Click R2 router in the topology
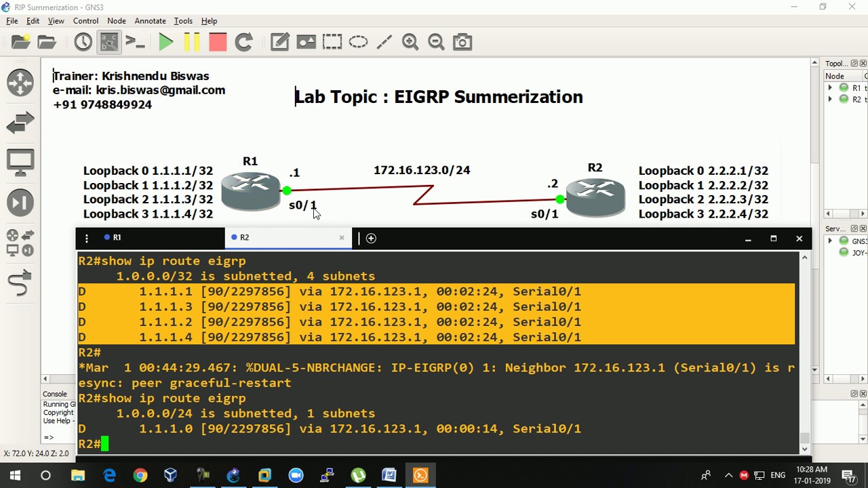 pyautogui.click(x=595, y=197)
